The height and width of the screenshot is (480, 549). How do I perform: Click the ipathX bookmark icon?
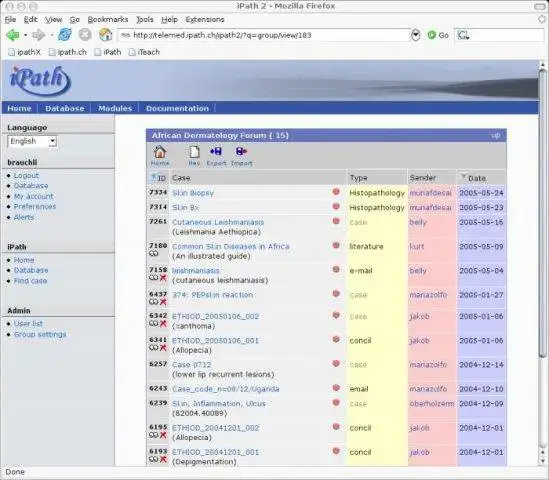12,52
